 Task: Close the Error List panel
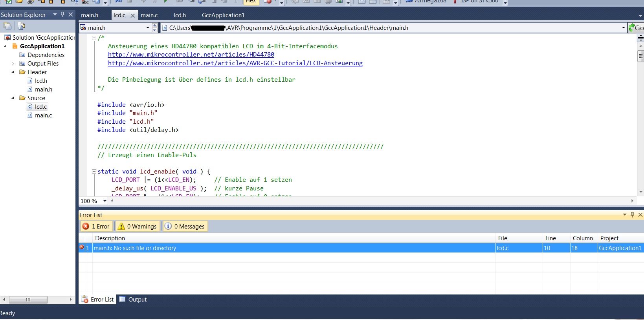click(x=640, y=215)
